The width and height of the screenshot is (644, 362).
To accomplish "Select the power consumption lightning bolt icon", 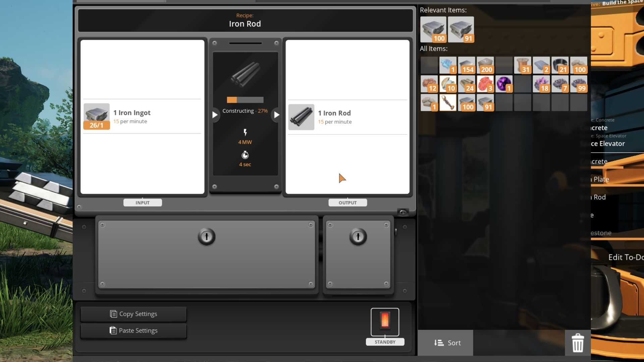I will click(245, 132).
